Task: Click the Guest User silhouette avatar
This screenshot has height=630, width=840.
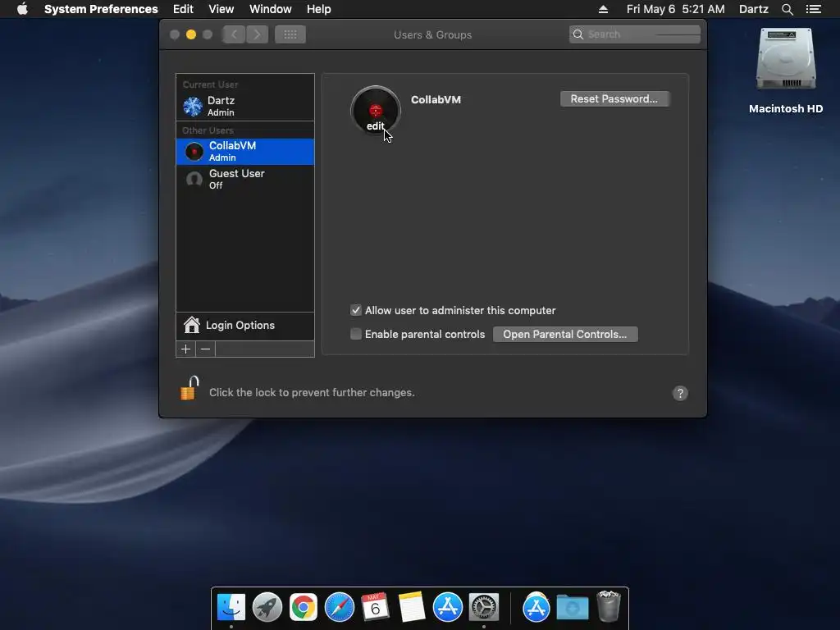Action: 194,178
